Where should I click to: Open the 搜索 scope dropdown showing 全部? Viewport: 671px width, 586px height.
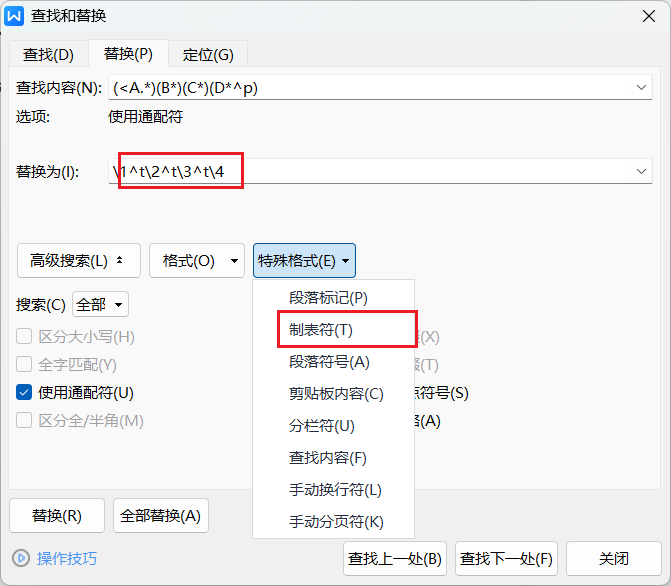pos(100,304)
